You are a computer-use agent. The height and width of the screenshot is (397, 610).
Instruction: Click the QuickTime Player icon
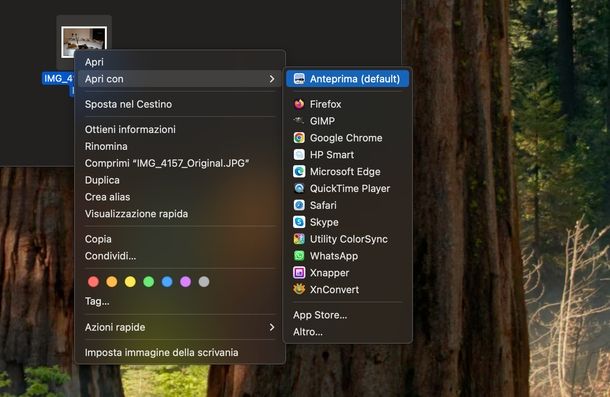pos(299,188)
